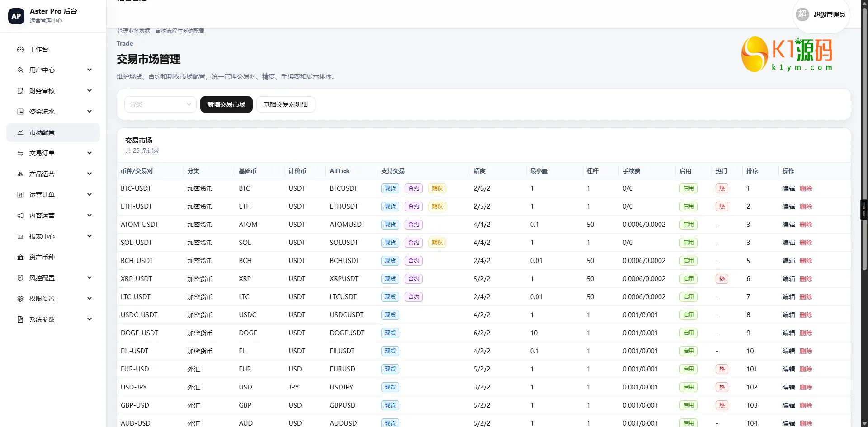The width and height of the screenshot is (868, 427).
Task: Expand the 产品运营 menu chevron
Action: click(90, 174)
